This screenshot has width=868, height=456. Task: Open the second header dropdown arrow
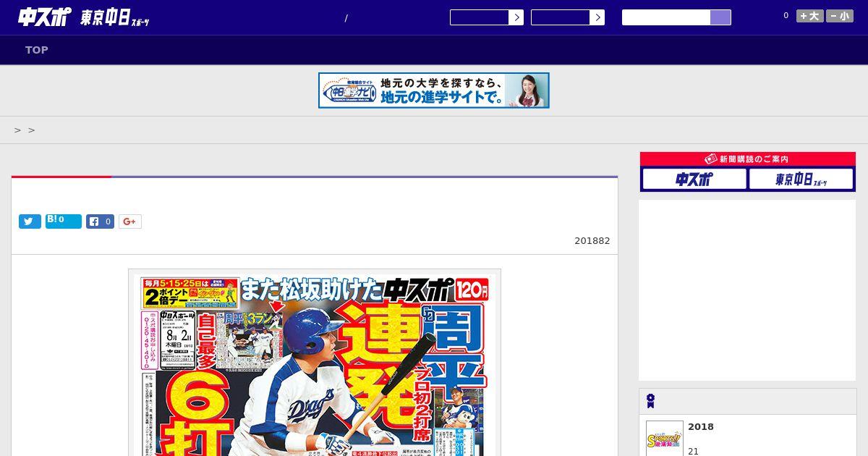[597, 17]
